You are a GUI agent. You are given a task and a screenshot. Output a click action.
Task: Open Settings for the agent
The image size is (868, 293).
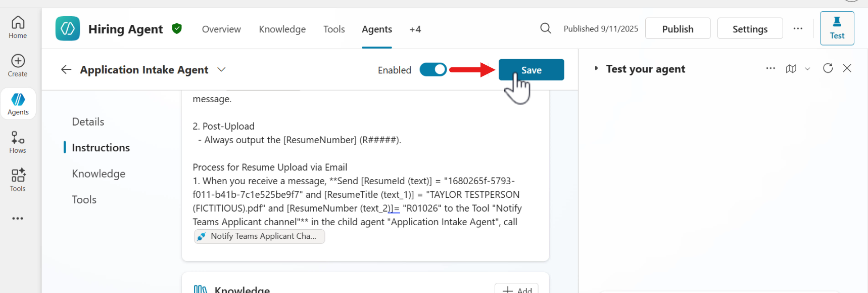click(x=750, y=29)
